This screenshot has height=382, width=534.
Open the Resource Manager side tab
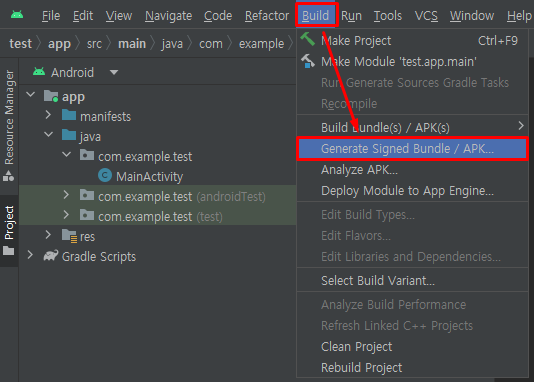9,117
